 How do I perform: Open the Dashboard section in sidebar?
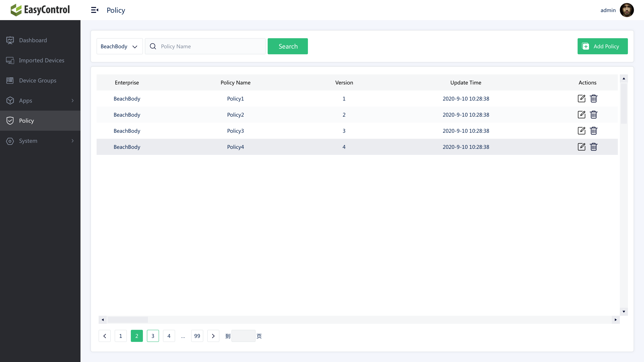pos(33,40)
